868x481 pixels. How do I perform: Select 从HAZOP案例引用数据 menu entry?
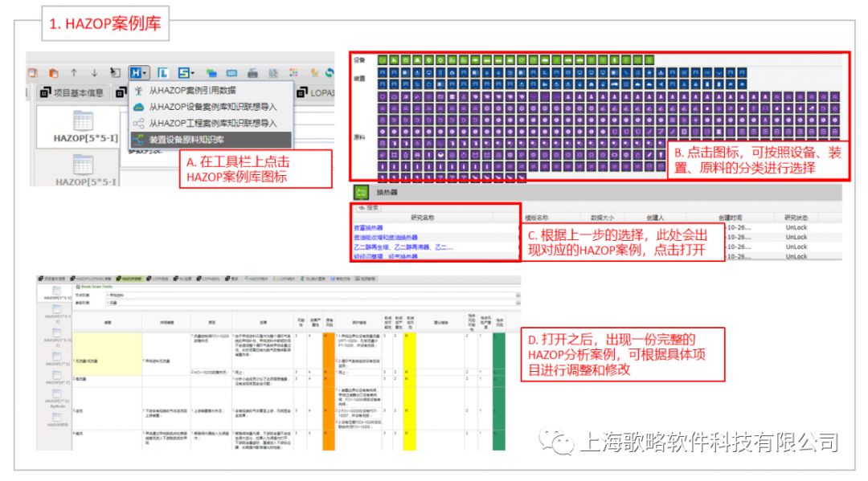[192, 90]
